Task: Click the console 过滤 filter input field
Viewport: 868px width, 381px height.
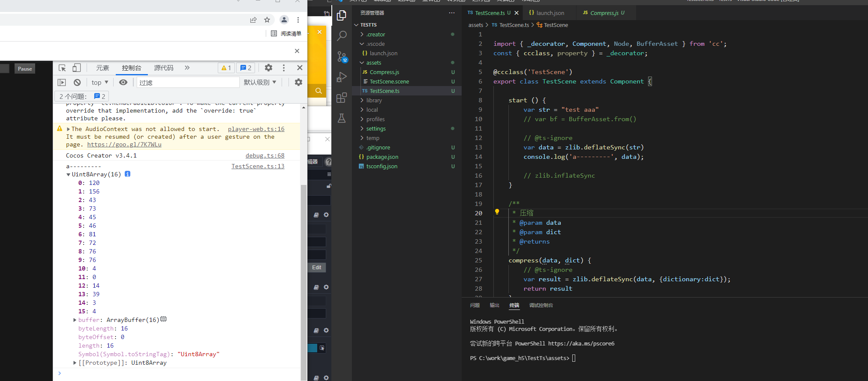Action: click(188, 83)
